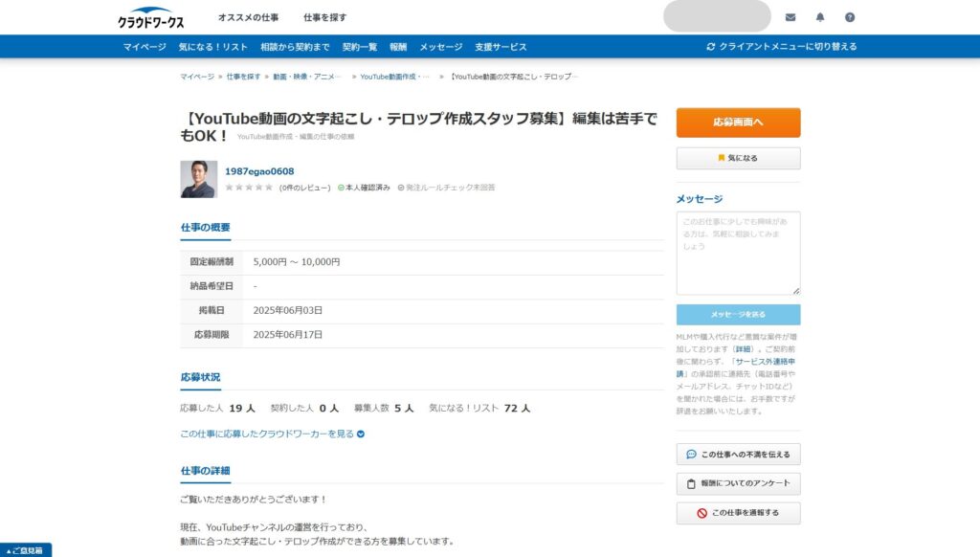Click the orange 応募画面へ button
Viewport: 980px width, 557px height.
point(738,123)
